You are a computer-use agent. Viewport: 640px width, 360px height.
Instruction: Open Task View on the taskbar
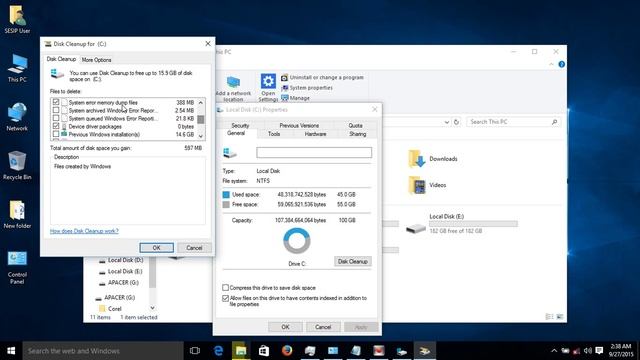point(195,351)
